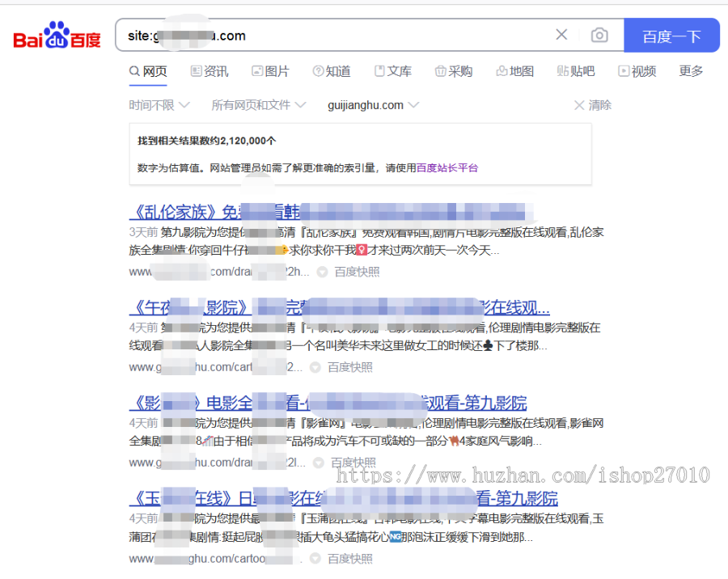Click second result URL www.g...hu.com/cart

[215, 367]
